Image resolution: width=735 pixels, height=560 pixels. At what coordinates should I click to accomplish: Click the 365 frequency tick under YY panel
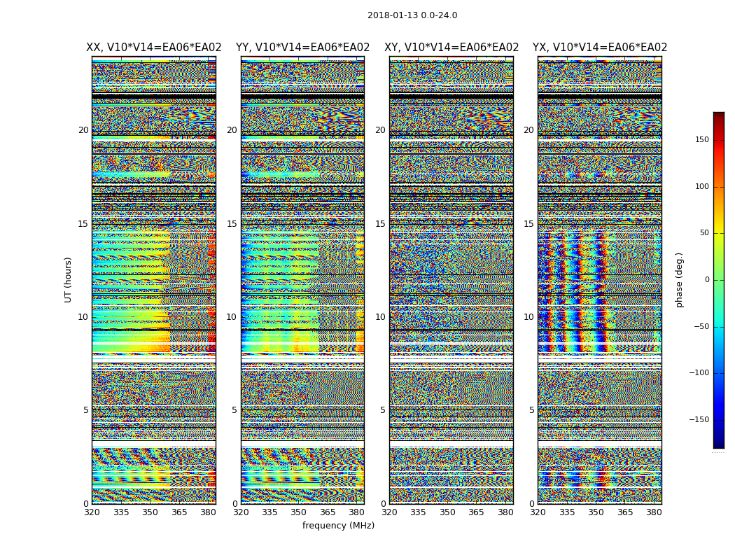pos(328,512)
